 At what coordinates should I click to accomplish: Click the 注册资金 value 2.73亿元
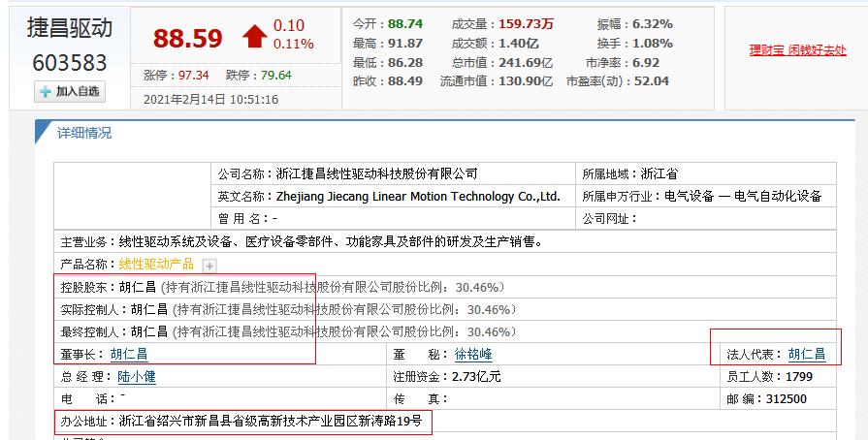[x=476, y=377]
